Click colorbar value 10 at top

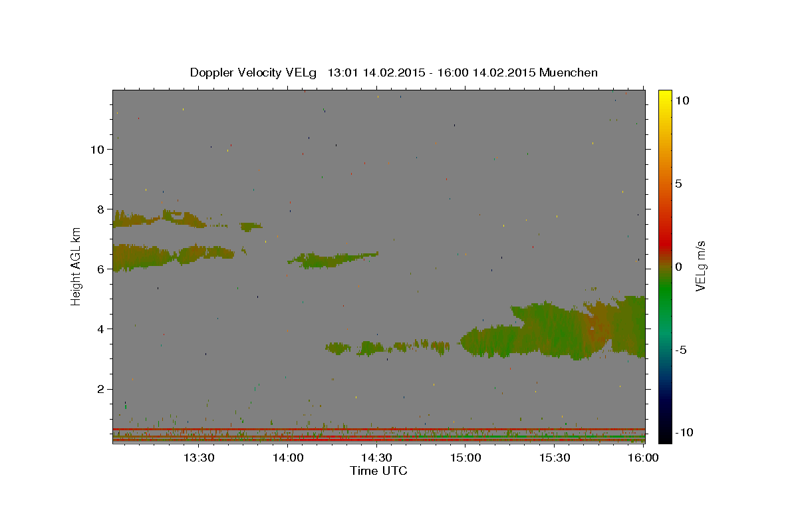[682, 100]
